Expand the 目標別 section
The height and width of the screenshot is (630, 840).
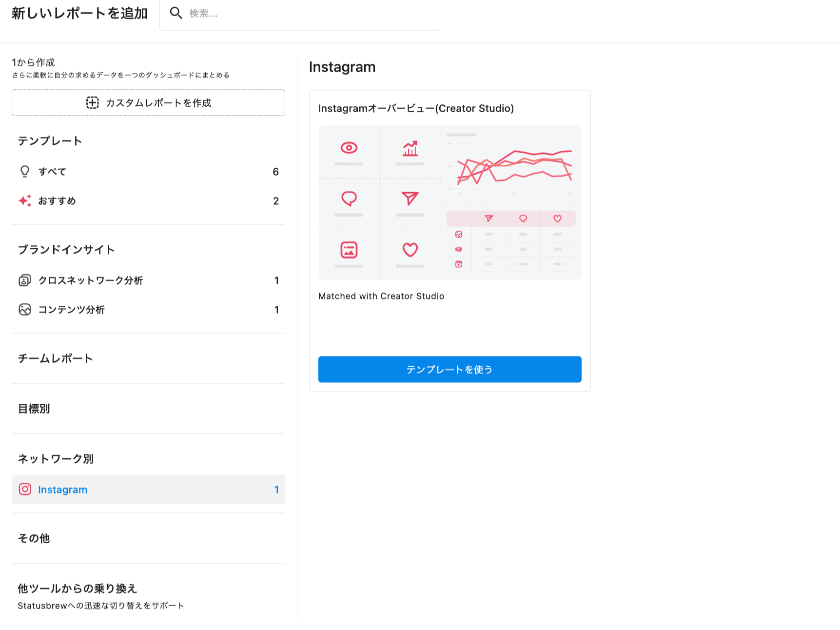click(34, 409)
